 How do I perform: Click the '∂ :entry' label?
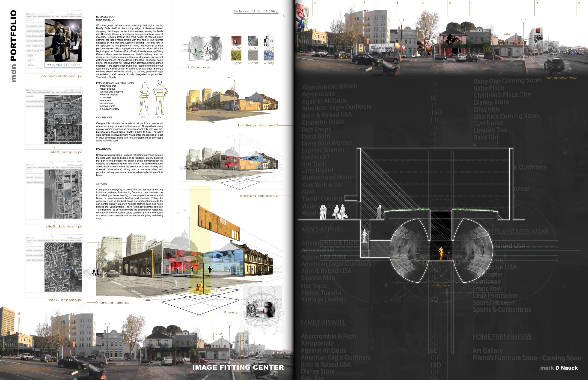point(231,312)
